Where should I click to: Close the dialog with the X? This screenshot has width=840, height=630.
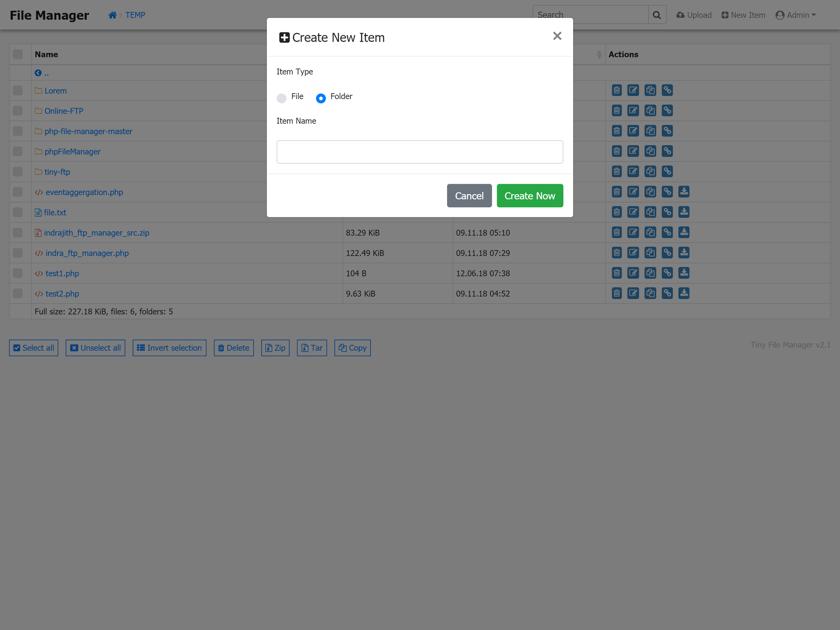click(557, 36)
